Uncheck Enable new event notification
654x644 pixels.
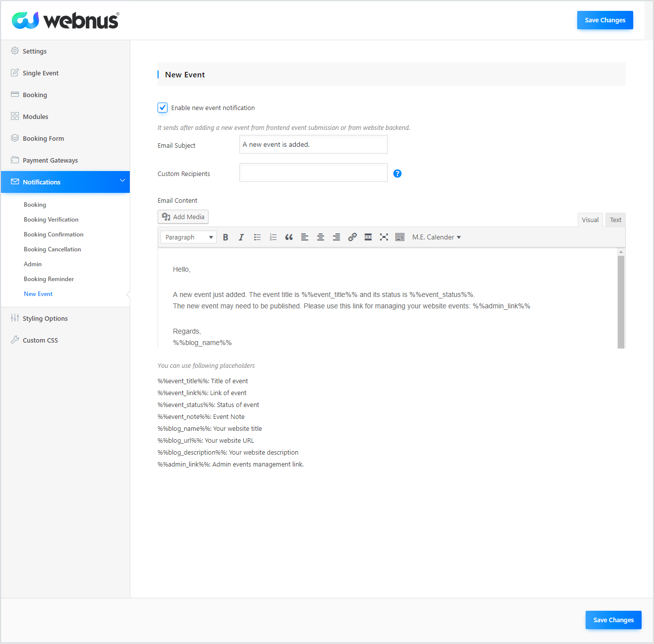[x=163, y=108]
